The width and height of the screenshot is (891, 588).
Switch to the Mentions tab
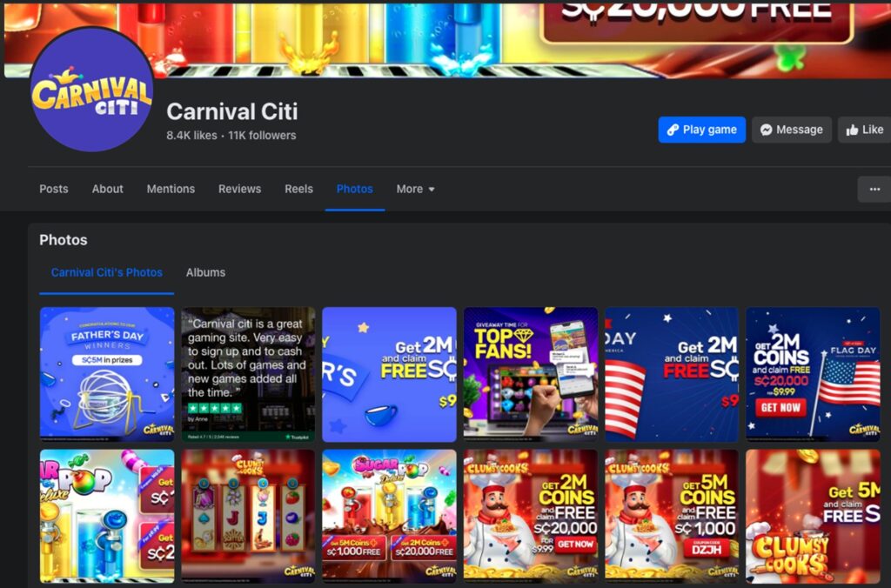click(171, 189)
